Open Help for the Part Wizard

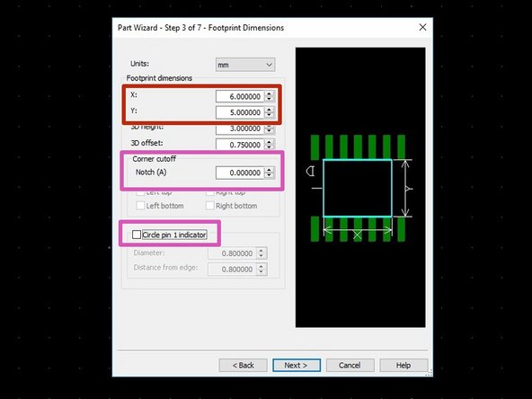[x=403, y=366]
